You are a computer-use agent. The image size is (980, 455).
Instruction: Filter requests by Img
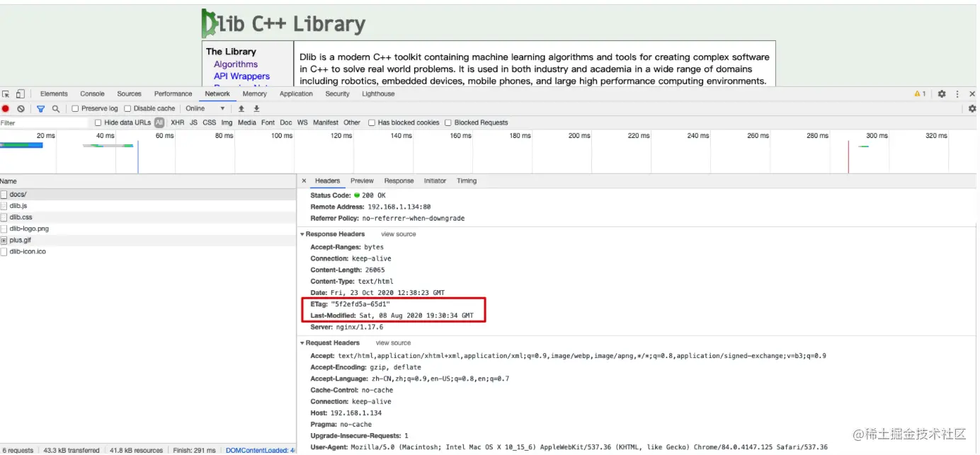(x=227, y=123)
